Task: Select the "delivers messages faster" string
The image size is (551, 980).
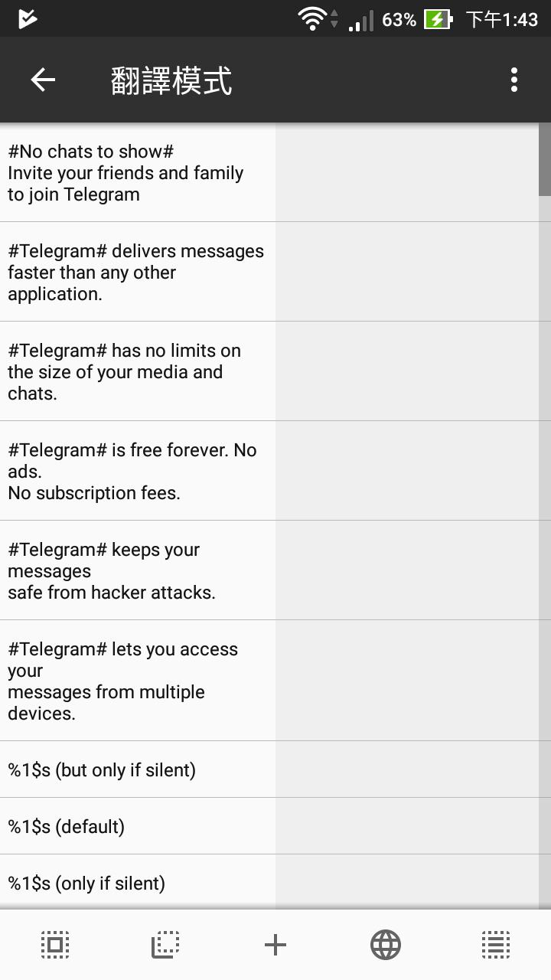Action: [138, 273]
